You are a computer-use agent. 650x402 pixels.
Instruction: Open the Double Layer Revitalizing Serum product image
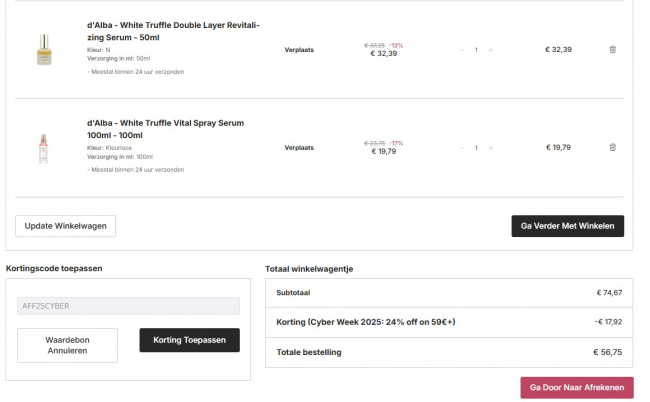tap(42, 49)
